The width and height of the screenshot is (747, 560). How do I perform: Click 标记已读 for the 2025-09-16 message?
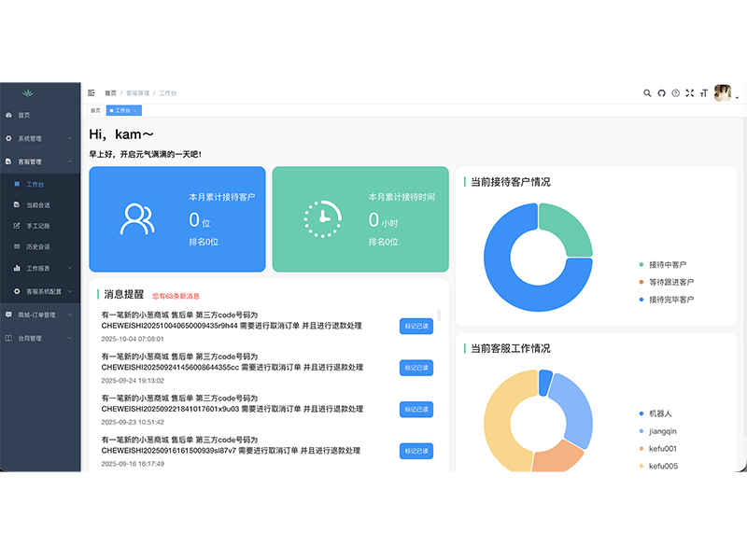[x=416, y=451]
